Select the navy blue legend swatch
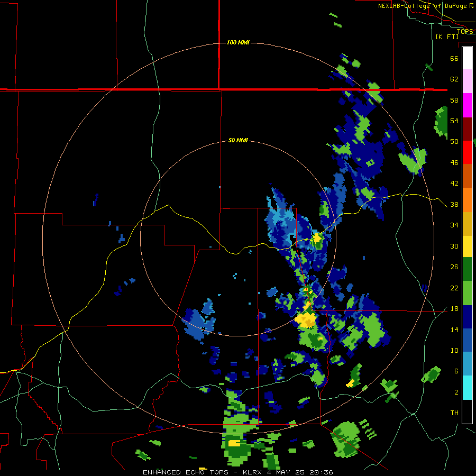The height and width of the screenshot is (476, 476). pos(467,317)
